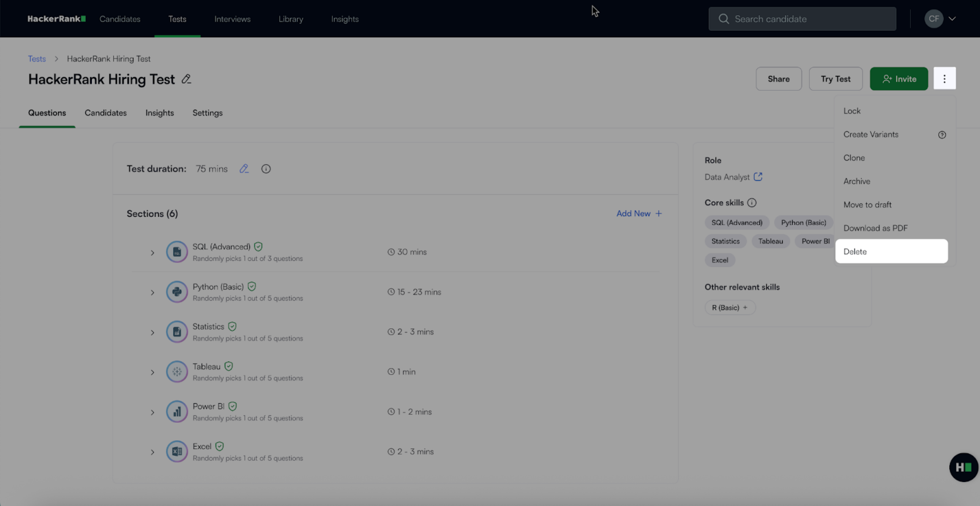This screenshot has width=980, height=506.
Task: Expand the Python (Basic) section chevron
Action: tap(153, 293)
